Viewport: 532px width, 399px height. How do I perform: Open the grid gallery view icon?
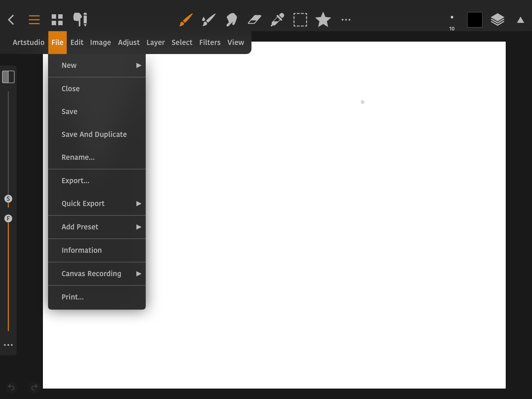57,20
